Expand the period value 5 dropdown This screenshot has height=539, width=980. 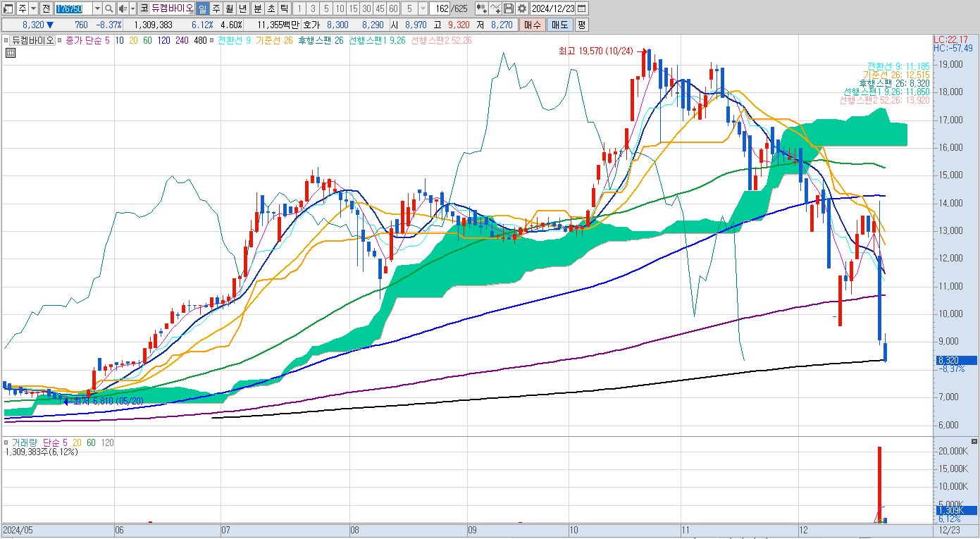click(423, 8)
